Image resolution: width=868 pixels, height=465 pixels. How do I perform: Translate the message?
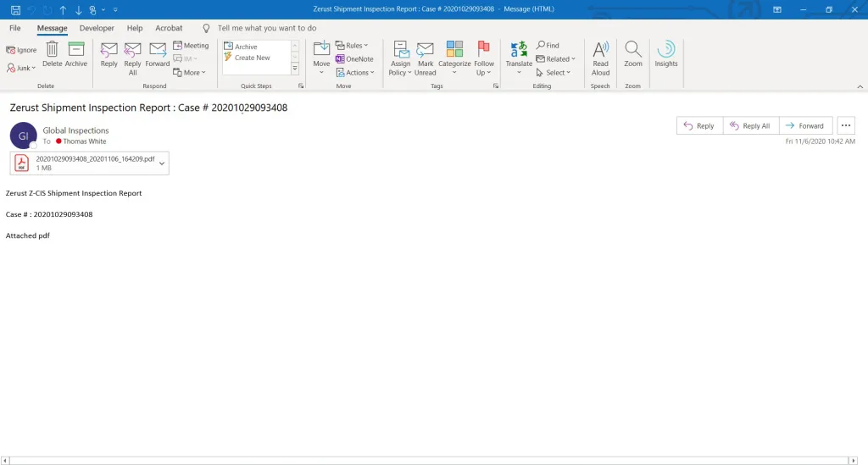click(x=519, y=58)
